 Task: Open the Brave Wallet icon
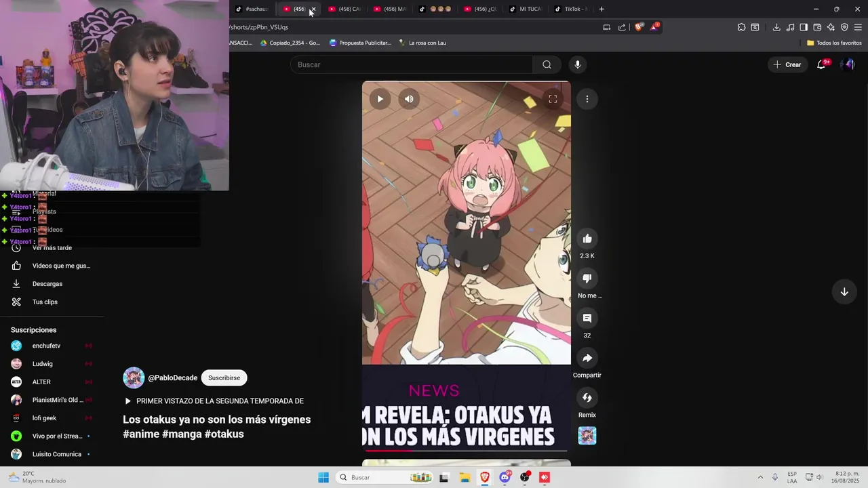817,27
